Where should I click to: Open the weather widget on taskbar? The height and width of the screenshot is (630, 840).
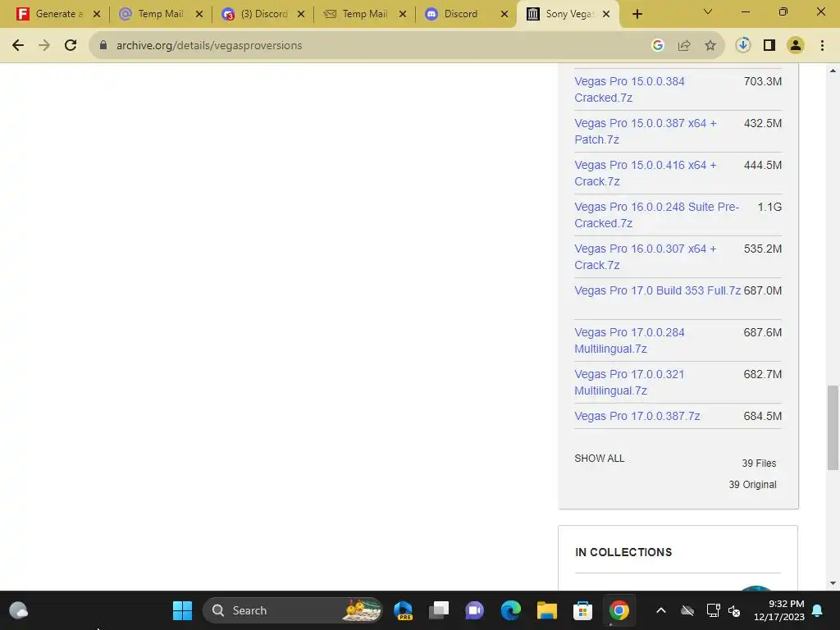coord(19,610)
